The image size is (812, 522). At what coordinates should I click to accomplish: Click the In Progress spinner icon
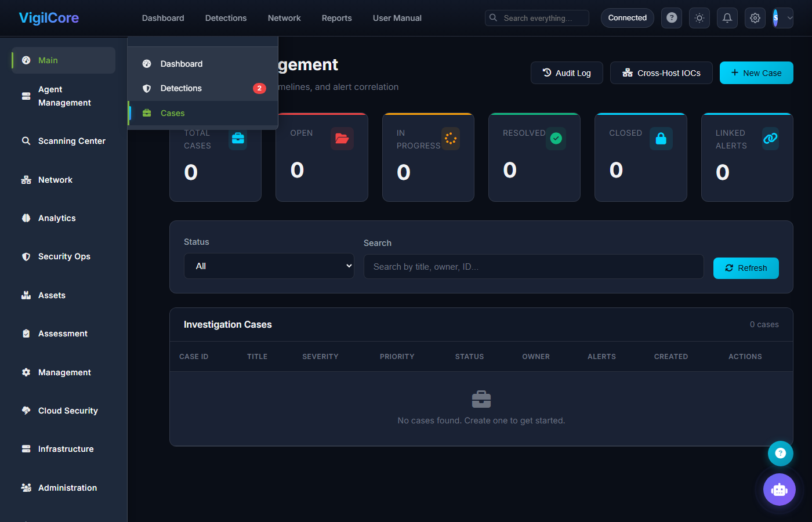click(x=451, y=139)
